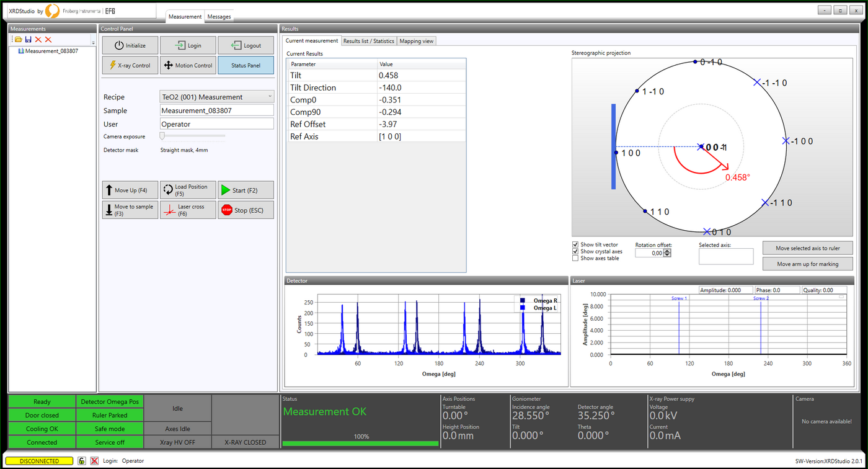Click the Sample name input field
The image size is (868, 469).
[x=216, y=110]
